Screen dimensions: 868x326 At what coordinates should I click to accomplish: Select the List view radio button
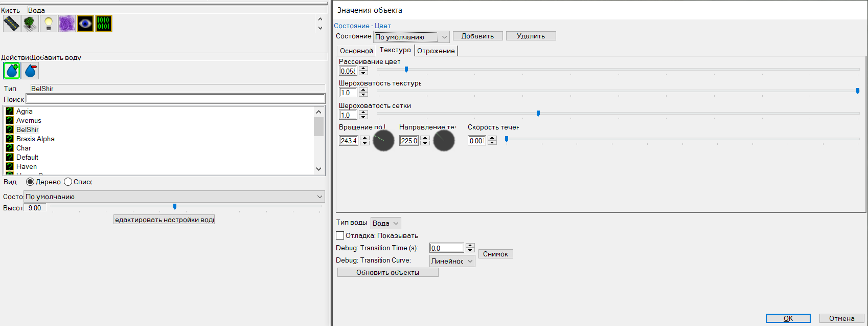click(x=68, y=182)
